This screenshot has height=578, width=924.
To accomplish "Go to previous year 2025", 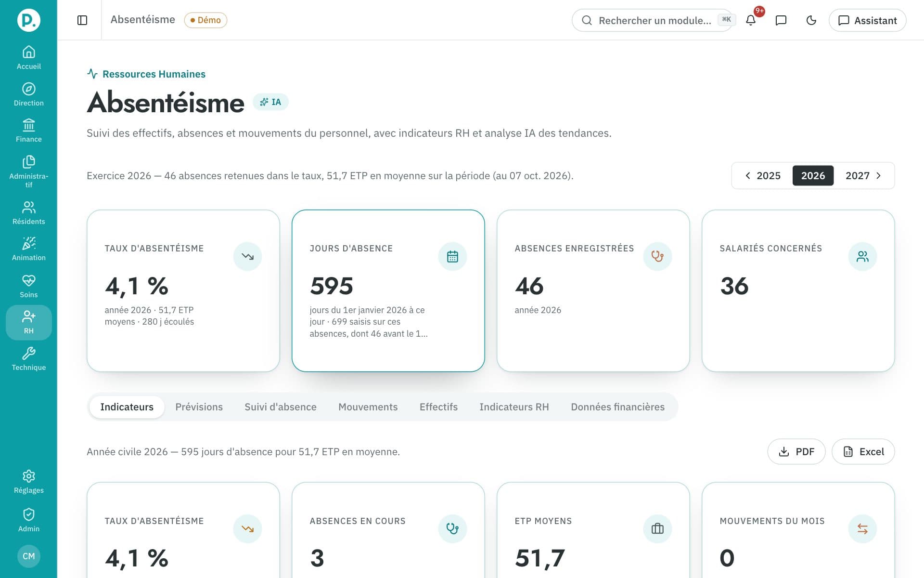I will pos(763,176).
